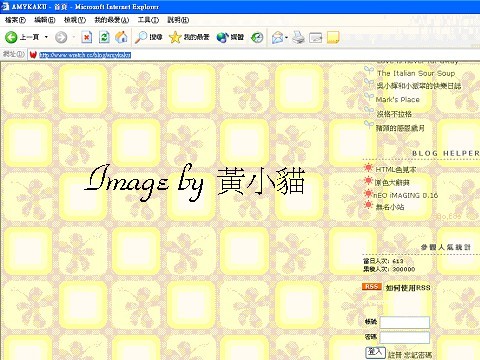Click the orange RSS badge
The width and height of the screenshot is (480, 360).
pyautogui.click(x=371, y=287)
